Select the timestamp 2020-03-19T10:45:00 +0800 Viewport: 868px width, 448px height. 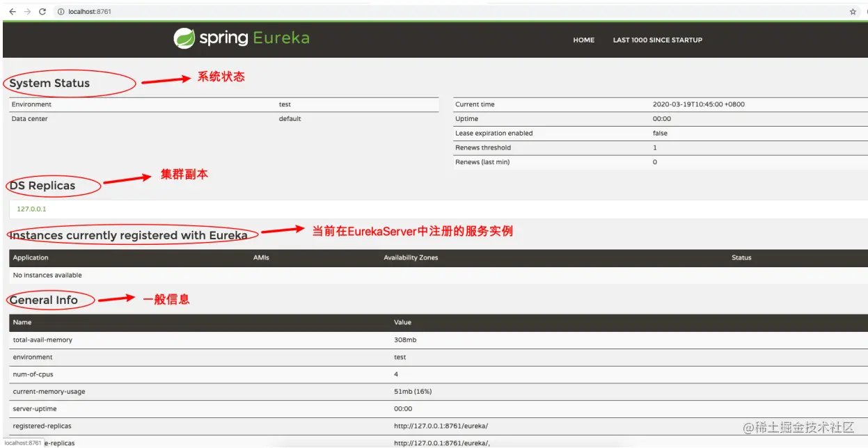click(x=698, y=104)
